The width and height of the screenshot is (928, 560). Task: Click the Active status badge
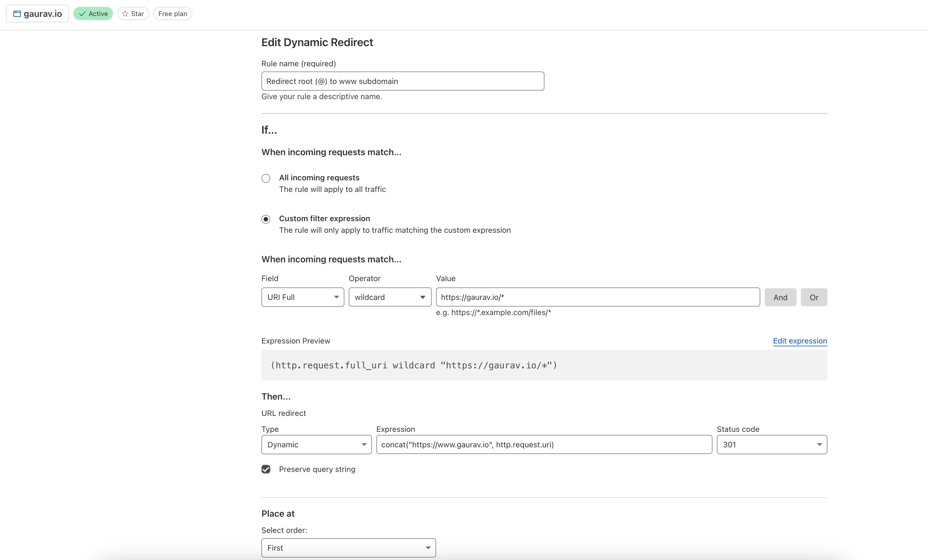tap(93, 14)
